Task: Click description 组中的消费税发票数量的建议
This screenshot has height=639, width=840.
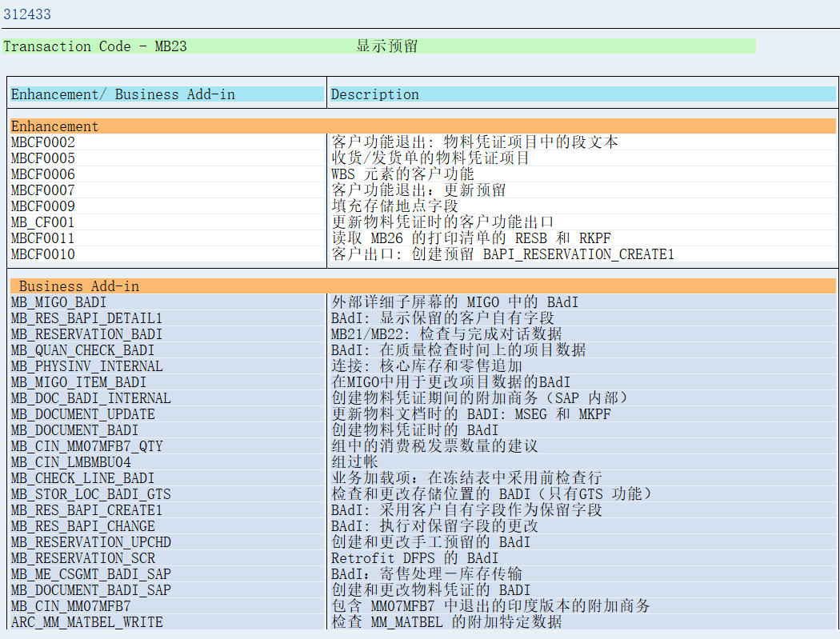Action: [434, 446]
